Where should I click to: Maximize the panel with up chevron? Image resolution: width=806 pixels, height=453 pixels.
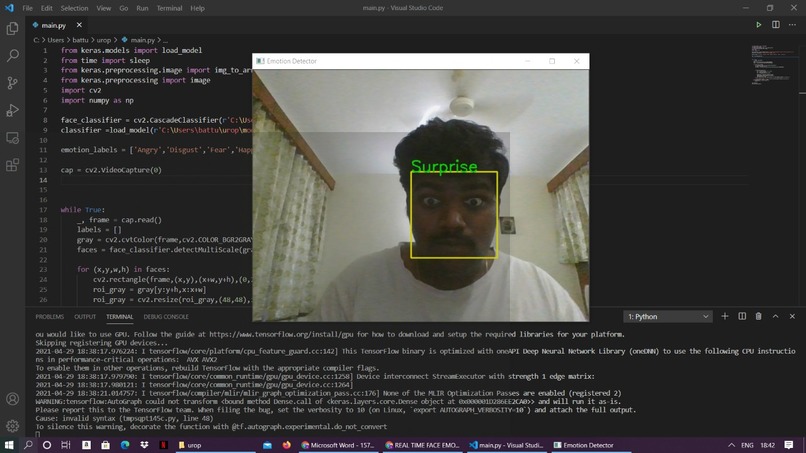tap(775, 316)
